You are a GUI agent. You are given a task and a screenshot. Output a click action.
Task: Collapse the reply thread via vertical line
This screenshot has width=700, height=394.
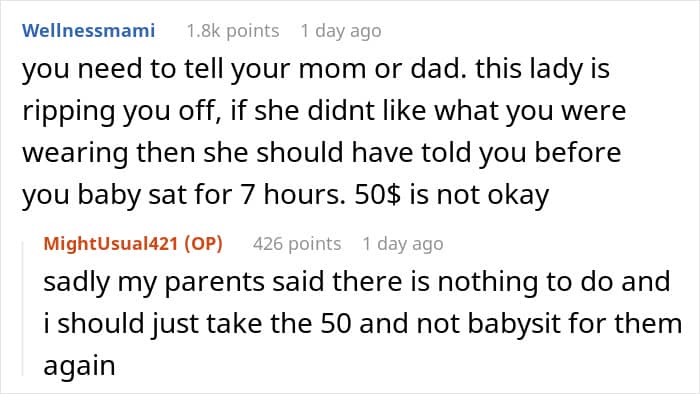[x=23, y=308]
